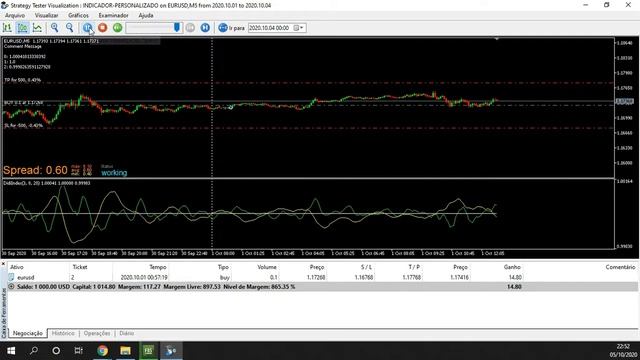Screen dimensions: 640x360
Task: Click the 14.80 profit in eurusd row
Action: (515, 277)
